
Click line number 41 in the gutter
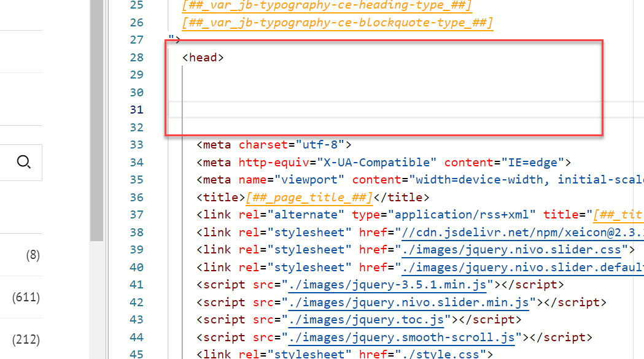pos(136,285)
